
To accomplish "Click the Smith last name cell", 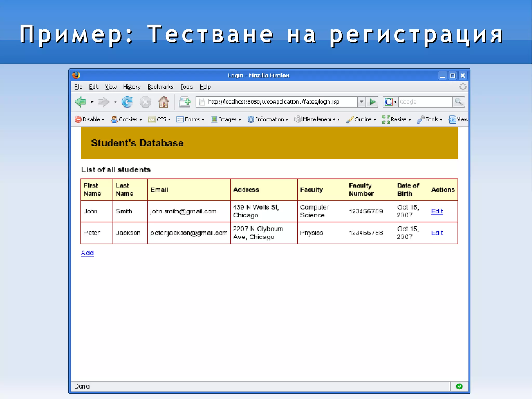I will [130, 211].
